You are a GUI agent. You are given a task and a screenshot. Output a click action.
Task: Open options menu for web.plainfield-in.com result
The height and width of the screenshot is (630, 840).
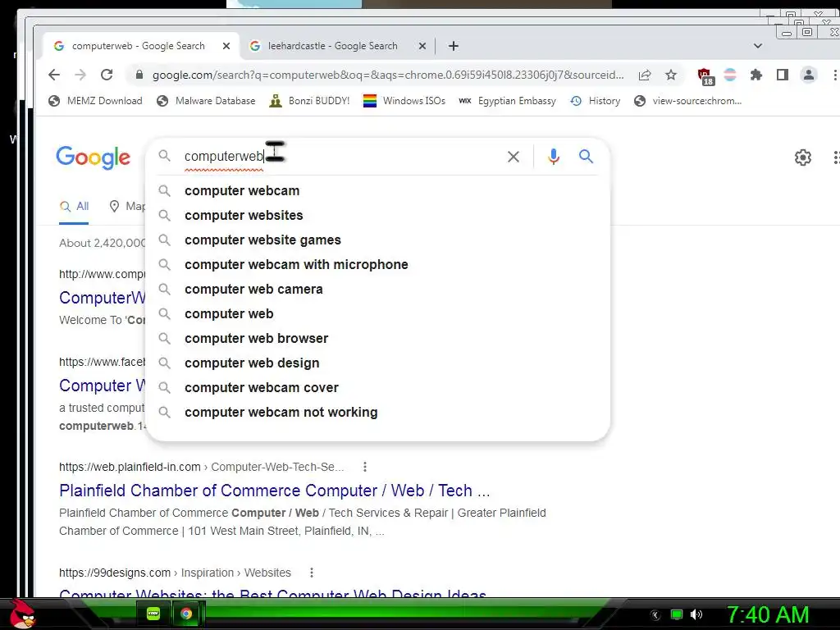pyautogui.click(x=365, y=467)
